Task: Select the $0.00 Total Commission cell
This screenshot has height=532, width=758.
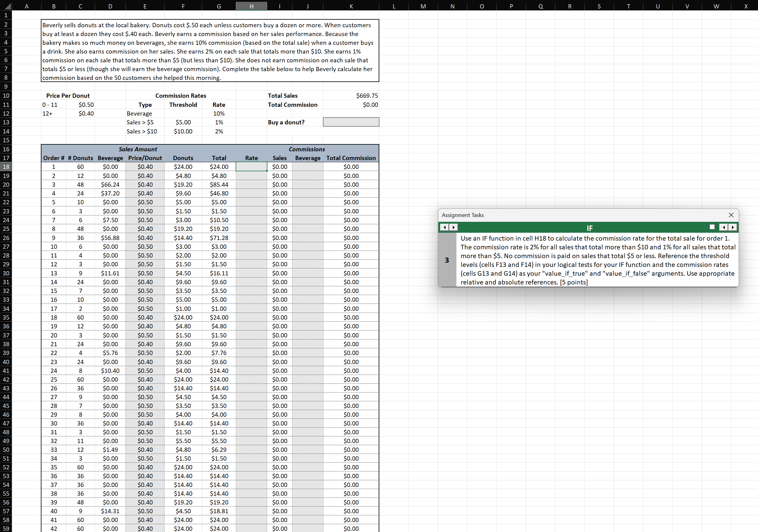Action: point(351,104)
